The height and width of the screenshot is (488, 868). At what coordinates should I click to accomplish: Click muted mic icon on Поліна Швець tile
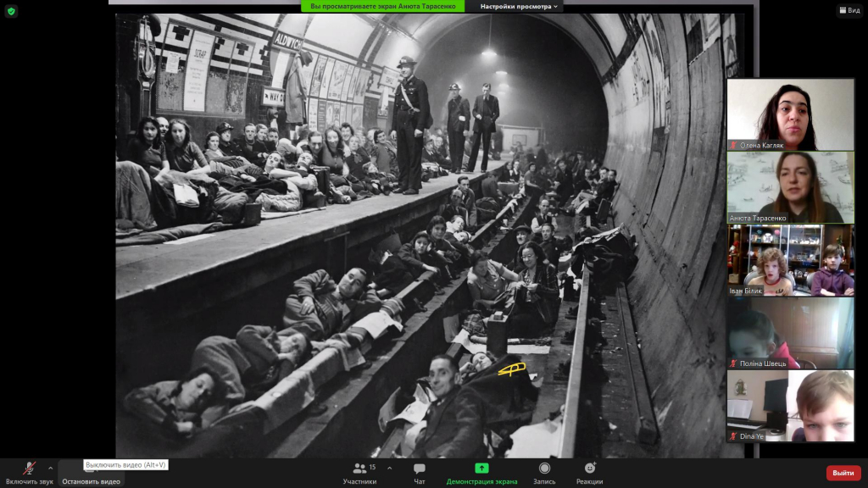tap(733, 363)
